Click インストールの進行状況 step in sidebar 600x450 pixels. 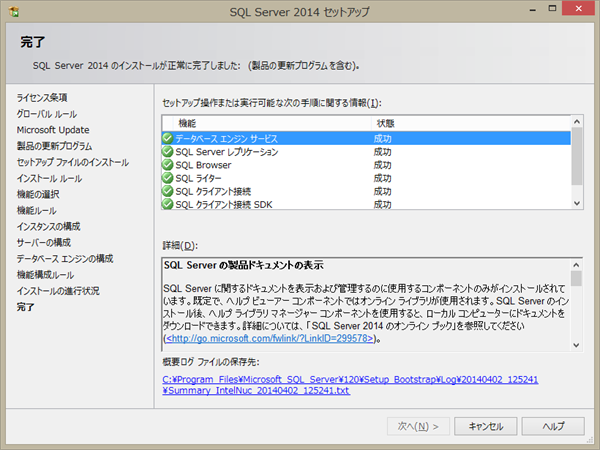tap(58, 290)
